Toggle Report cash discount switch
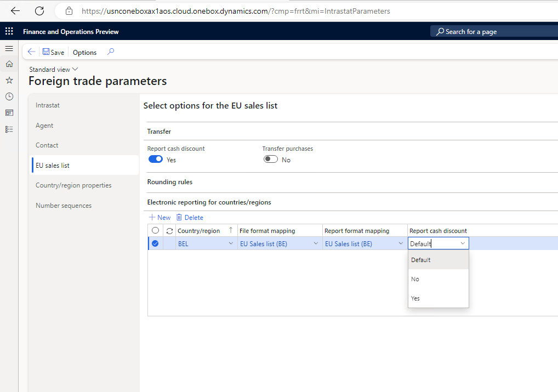Image resolution: width=558 pixels, height=392 pixels. 156,159
